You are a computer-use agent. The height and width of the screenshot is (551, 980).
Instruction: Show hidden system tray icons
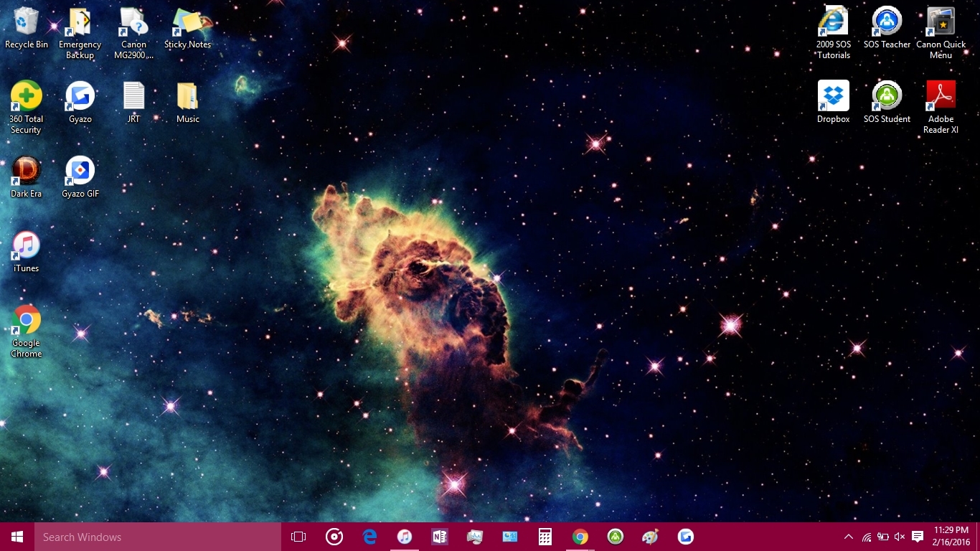(x=849, y=537)
